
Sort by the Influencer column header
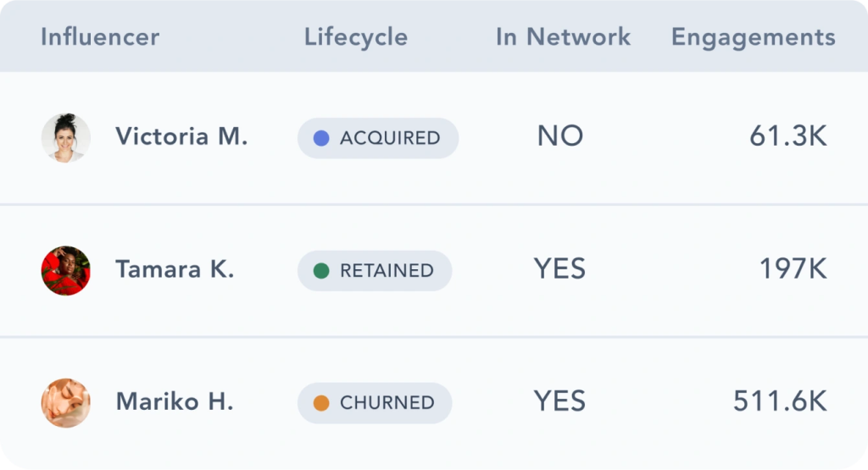(100, 37)
